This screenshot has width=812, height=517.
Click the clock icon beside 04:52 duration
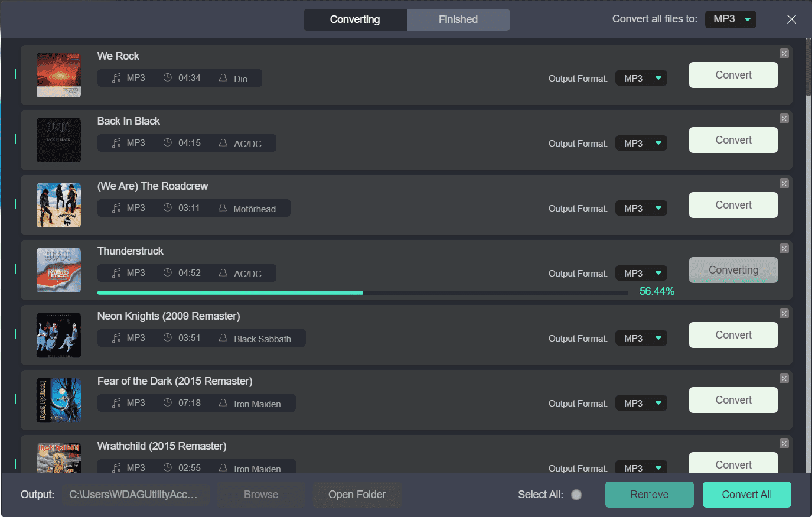tap(168, 273)
